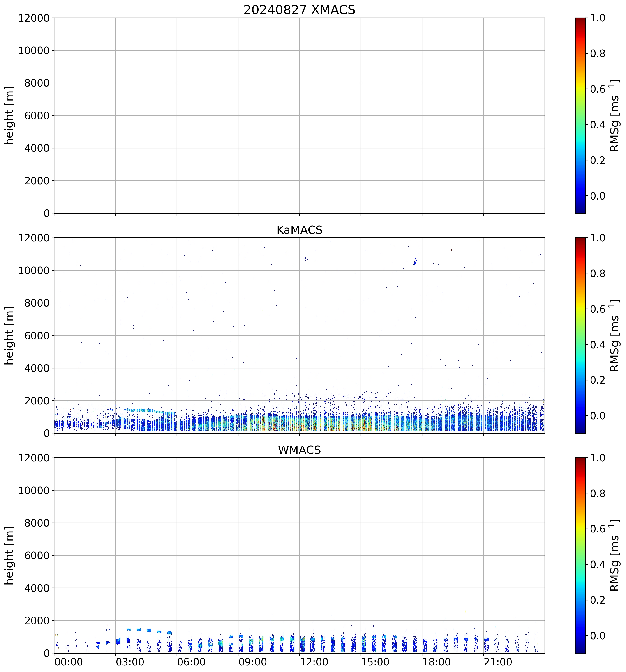Image resolution: width=626 pixels, height=672 pixels.
Task: Click the empty XMACS plot area center
Action: pos(299,115)
